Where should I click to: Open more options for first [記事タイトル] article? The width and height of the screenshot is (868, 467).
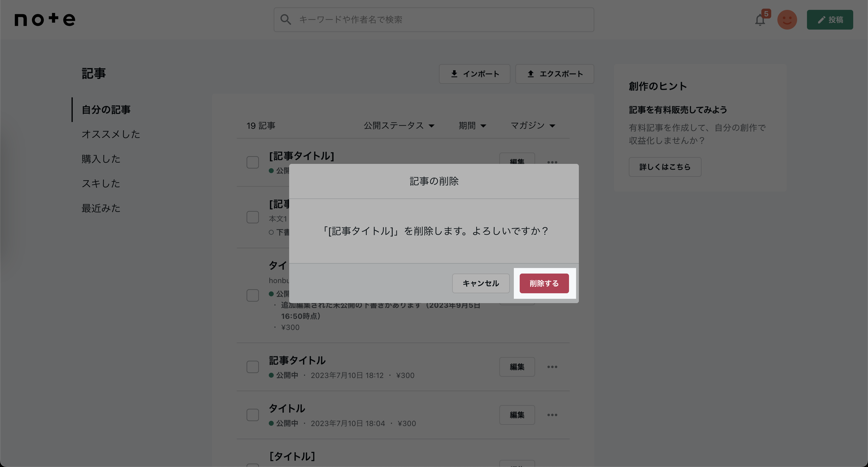(552, 162)
